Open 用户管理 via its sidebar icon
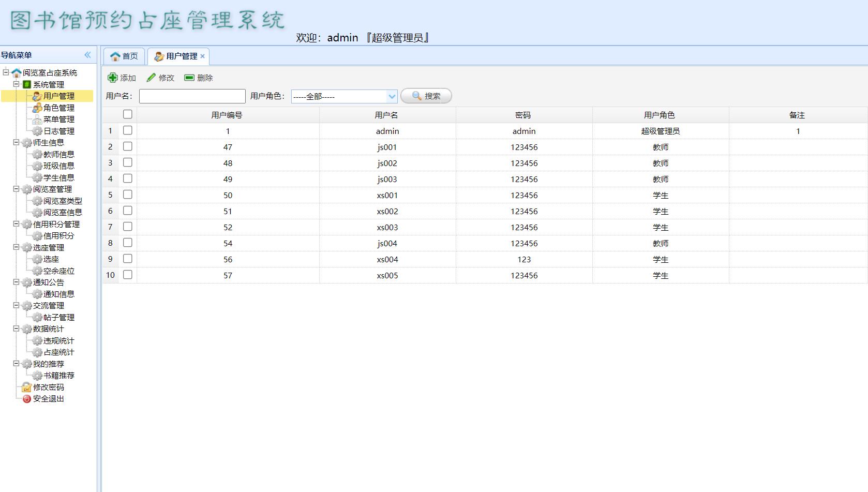The width and height of the screenshot is (868, 492). pyautogui.click(x=36, y=96)
